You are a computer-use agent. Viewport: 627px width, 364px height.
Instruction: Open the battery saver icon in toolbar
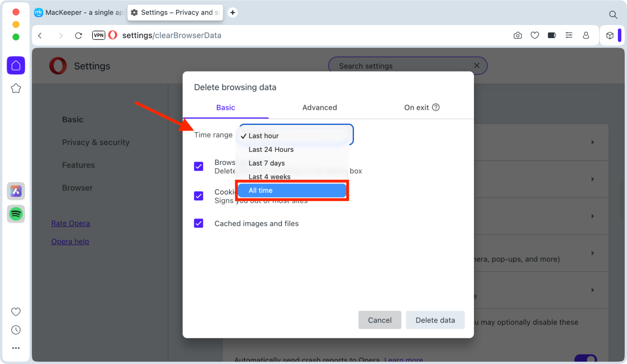coord(552,35)
